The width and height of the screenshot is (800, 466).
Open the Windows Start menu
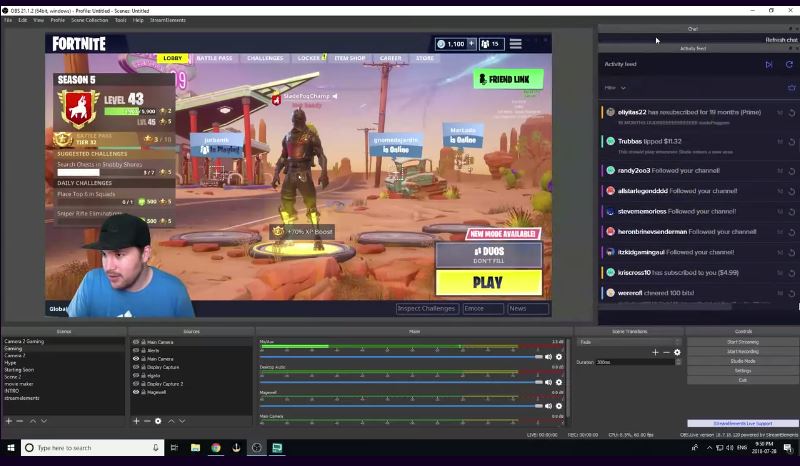coord(10,448)
